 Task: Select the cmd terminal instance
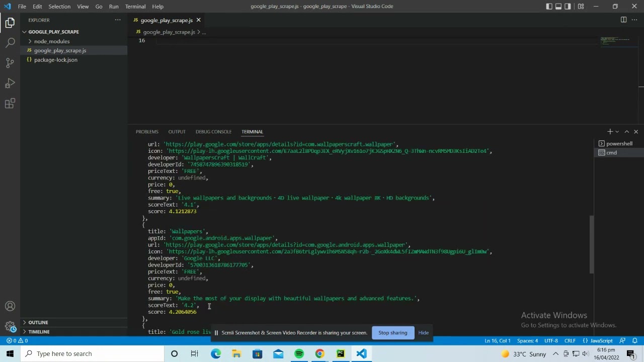click(x=619, y=152)
